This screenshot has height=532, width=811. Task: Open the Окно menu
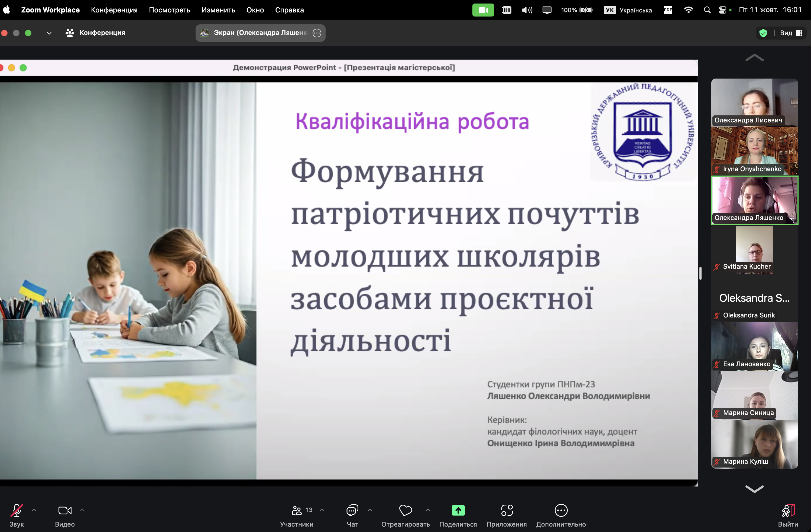click(255, 10)
